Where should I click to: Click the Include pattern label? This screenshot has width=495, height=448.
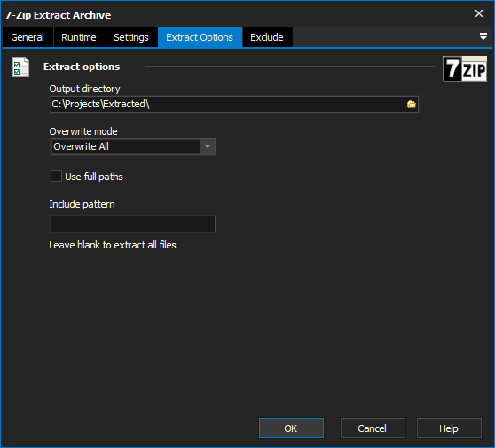[82, 204]
